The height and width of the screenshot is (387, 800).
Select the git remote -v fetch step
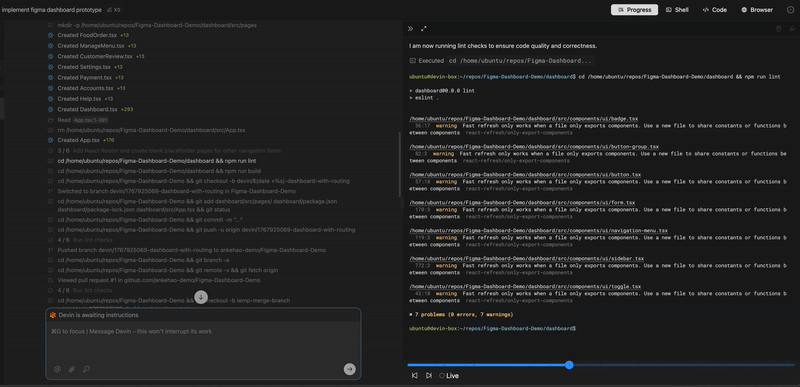pyautogui.click(x=167, y=270)
